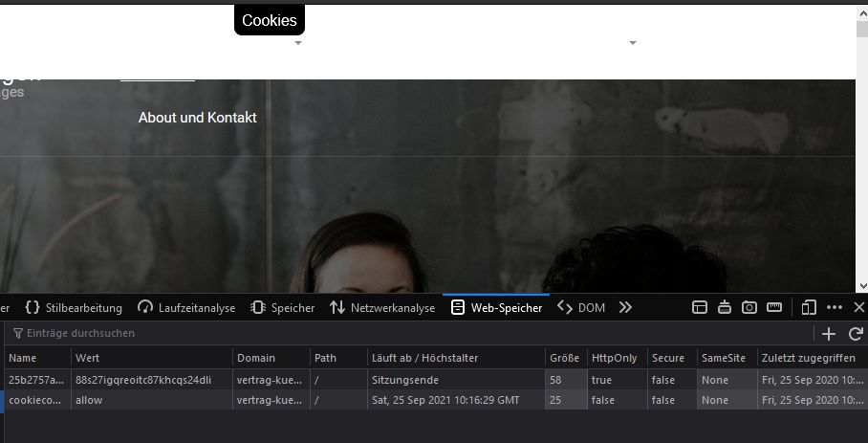Close the developer tools panel
This screenshot has height=443, width=868.
858,307
